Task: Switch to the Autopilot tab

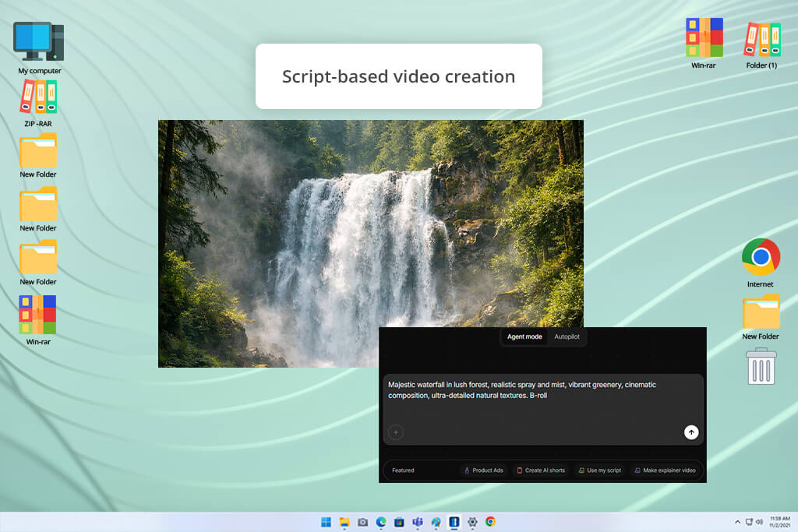Action: pyautogui.click(x=567, y=336)
